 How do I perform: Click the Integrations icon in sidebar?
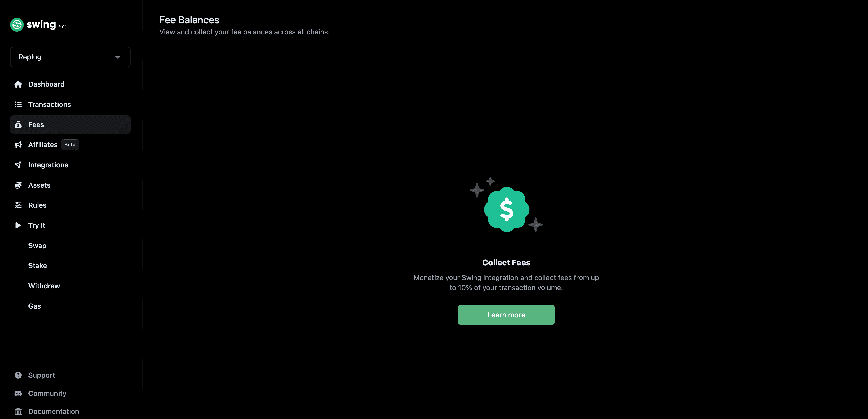pos(18,164)
